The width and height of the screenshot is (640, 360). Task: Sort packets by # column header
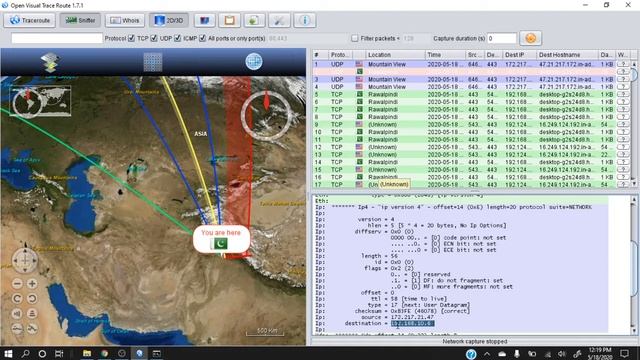(x=320, y=55)
